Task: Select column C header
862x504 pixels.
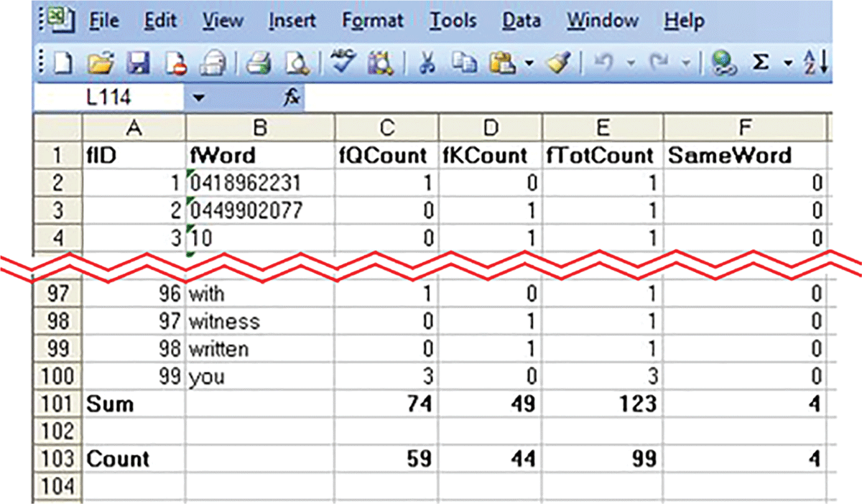Action: coord(386,128)
